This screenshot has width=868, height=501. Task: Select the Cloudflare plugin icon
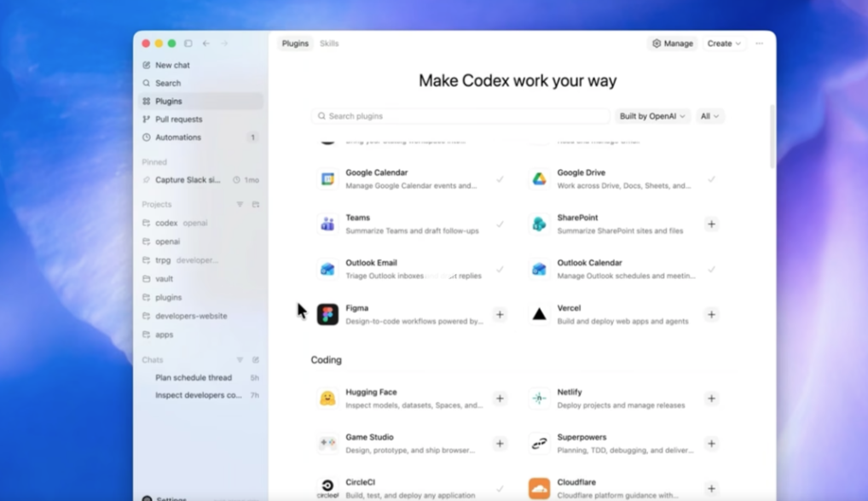point(539,488)
